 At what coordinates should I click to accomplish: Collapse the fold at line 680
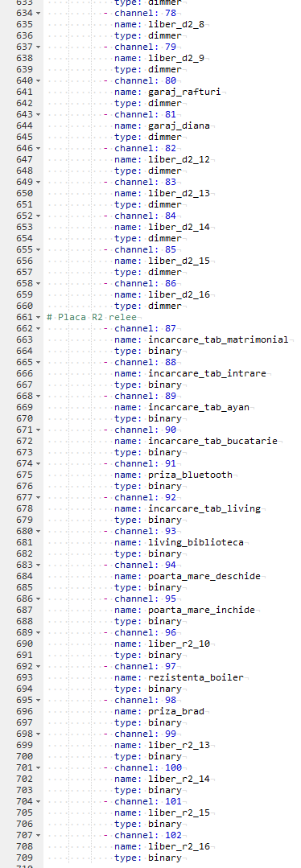click(x=39, y=532)
